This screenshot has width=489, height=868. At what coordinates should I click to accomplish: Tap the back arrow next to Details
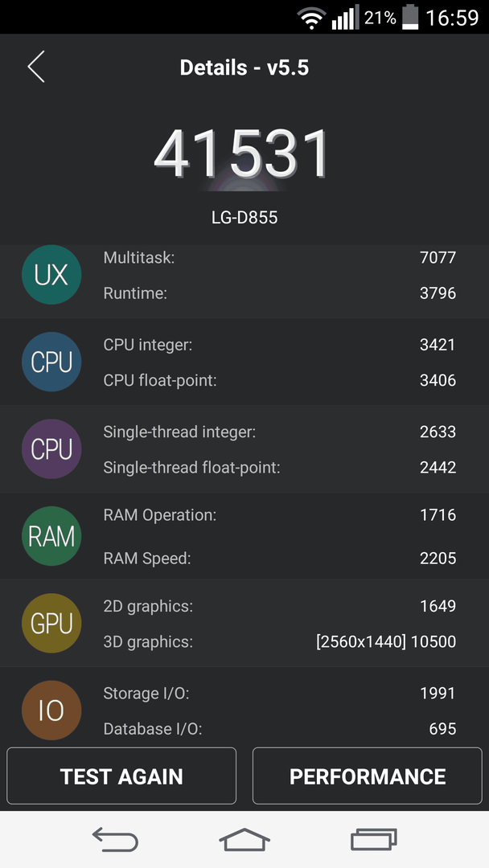(36, 67)
